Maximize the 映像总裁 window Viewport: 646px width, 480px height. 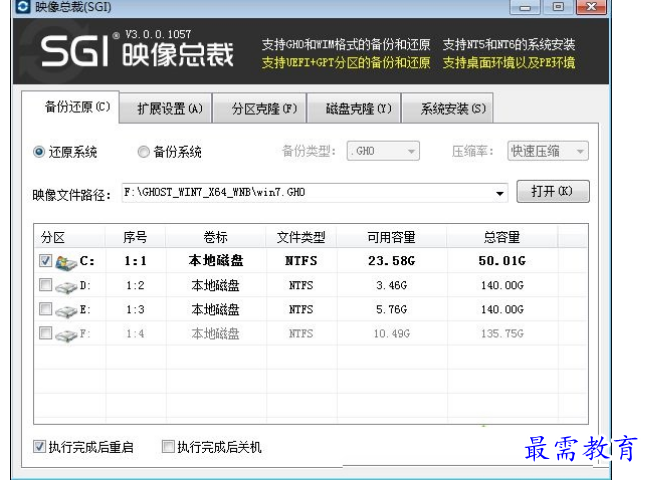(x=558, y=7)
